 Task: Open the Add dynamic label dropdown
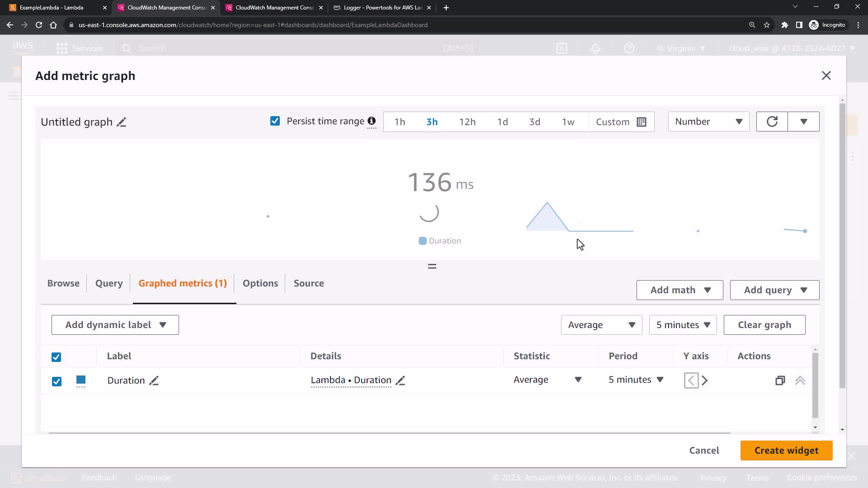coord(115,325)
